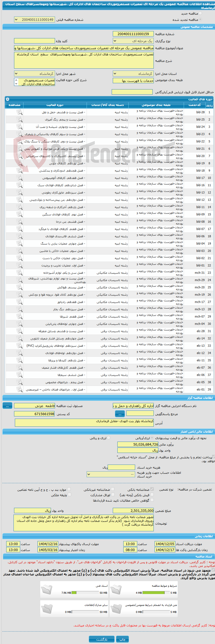The width and height of the screenshot is (215, 644).
Task: Open view icon for row mch-20
Action: 19,287
